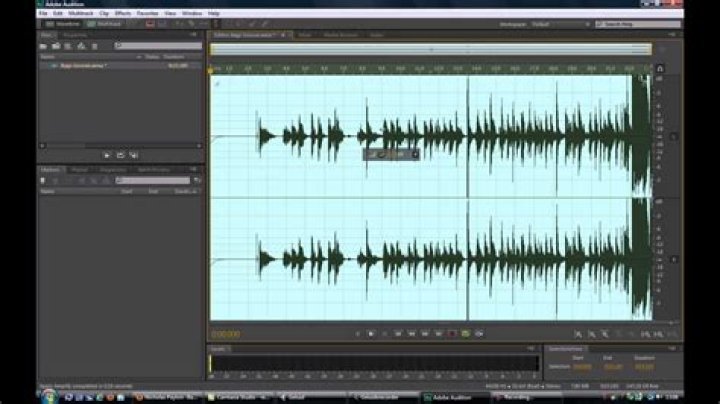Toggle the Skip Selection button
Screen dimensions: 720x404
479,334
